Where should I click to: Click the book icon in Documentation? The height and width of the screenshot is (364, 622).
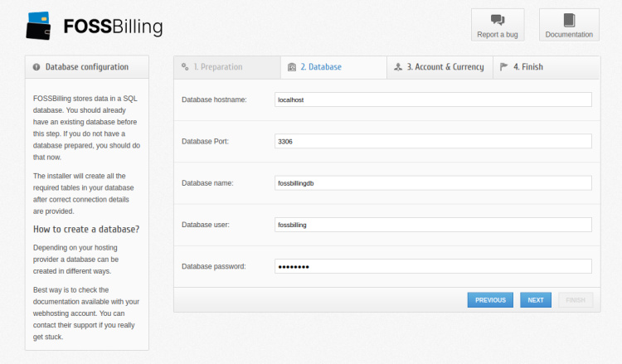[x=569, y=20]
